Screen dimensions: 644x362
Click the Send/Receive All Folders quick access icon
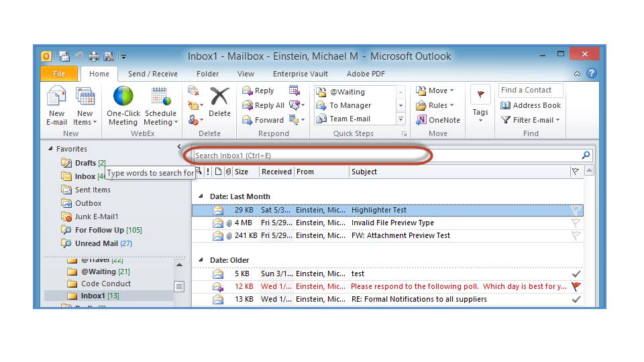pos(64,56)
